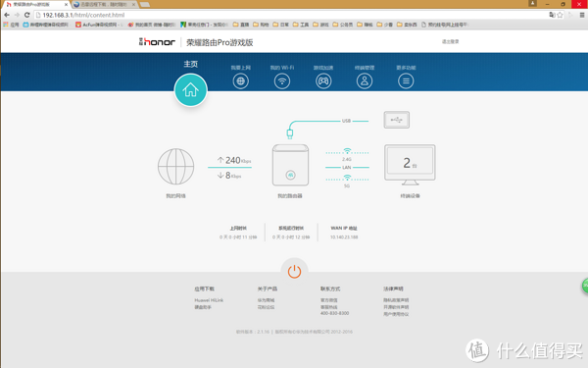Click the 主页 tab label
The image size is (588, 368).
pyautogui.click(x=190, y=64)
